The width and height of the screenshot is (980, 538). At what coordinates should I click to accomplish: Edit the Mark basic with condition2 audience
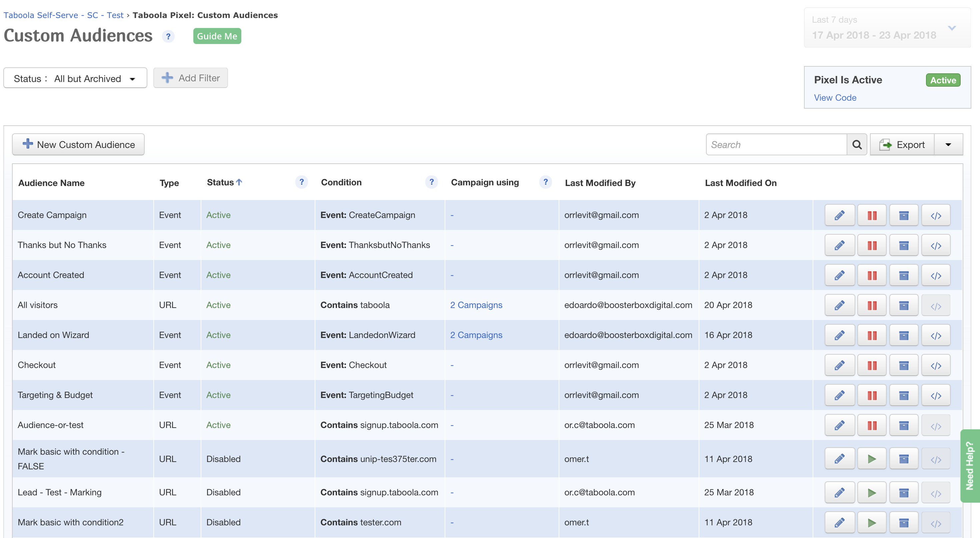tap(840, 523)
